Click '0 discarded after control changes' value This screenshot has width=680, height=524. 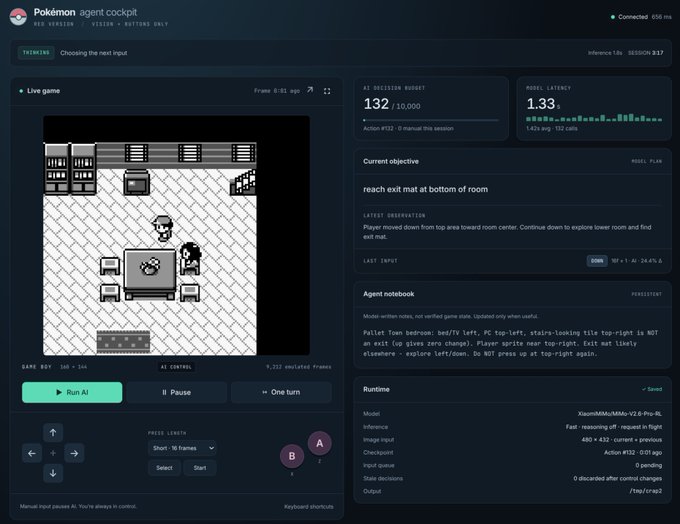pyautogui.click(x=618, y=478)
